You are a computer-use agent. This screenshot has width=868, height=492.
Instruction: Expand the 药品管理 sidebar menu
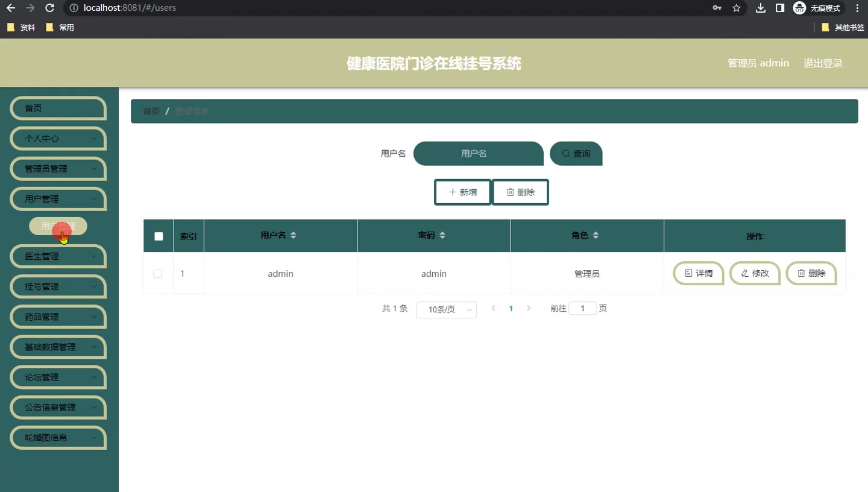[x=58, y=317]
